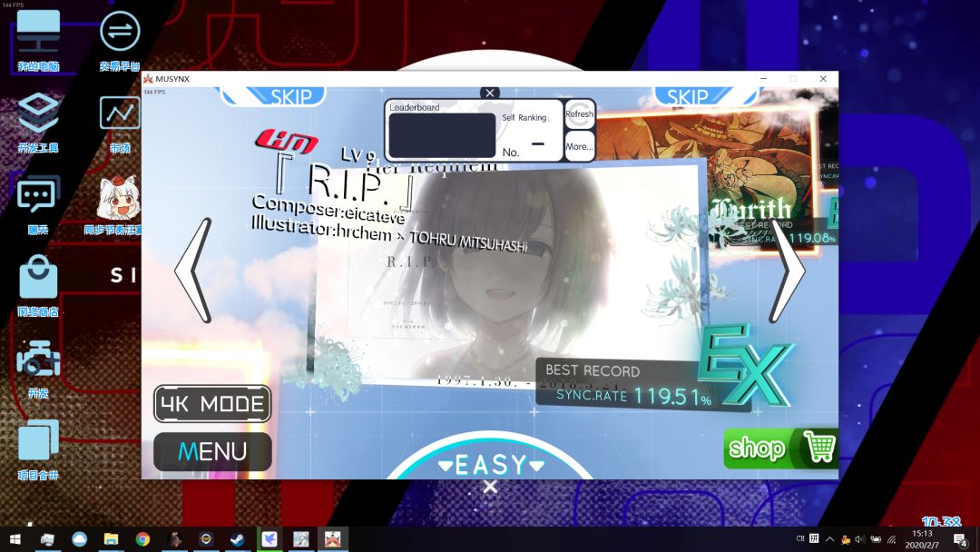Open the fox-girl 同步节奏 desktop icon

(x=118, y=205)
